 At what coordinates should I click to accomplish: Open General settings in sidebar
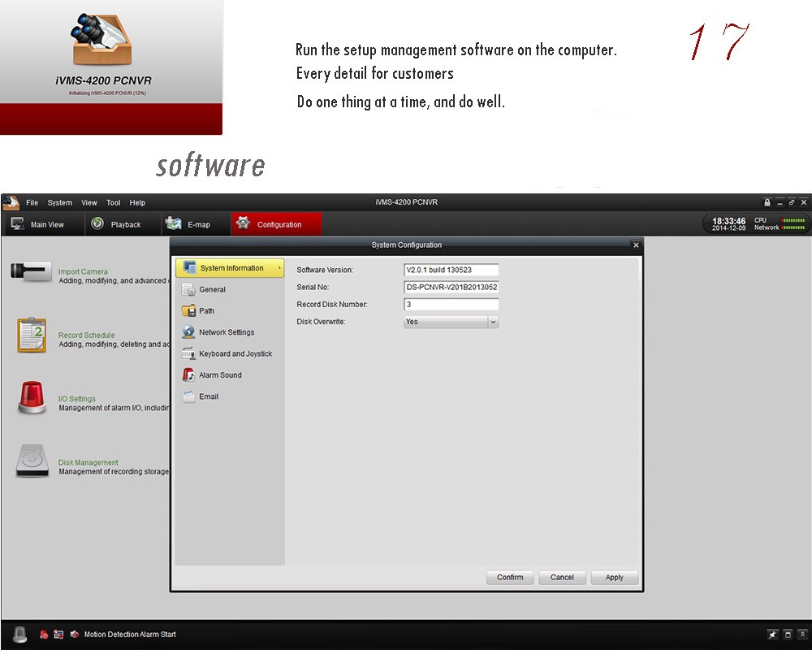coord(212,289)
